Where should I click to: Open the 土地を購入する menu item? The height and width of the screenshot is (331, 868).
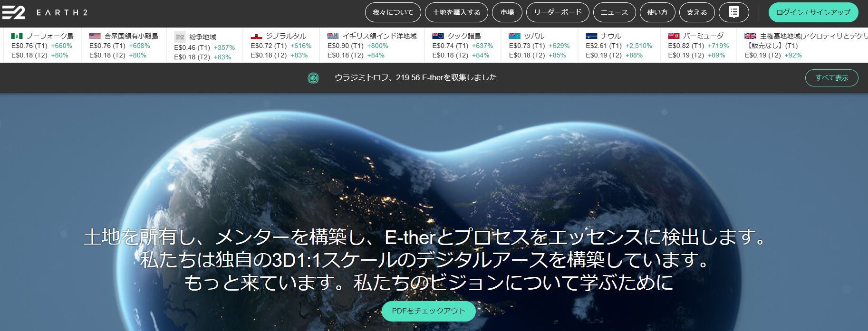(x=456, y=12)
